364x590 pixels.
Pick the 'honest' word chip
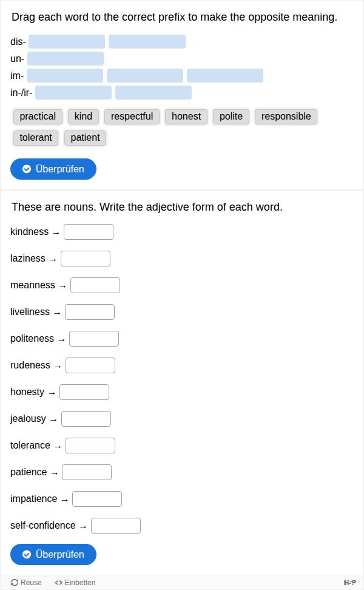point(186,117)
